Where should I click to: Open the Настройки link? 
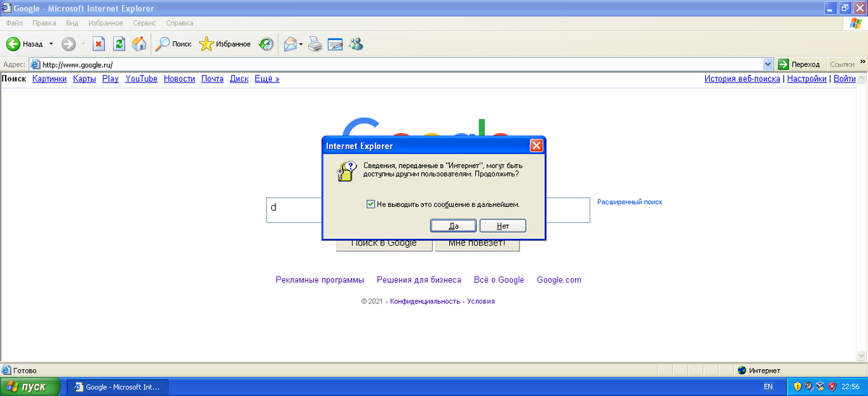807,79
